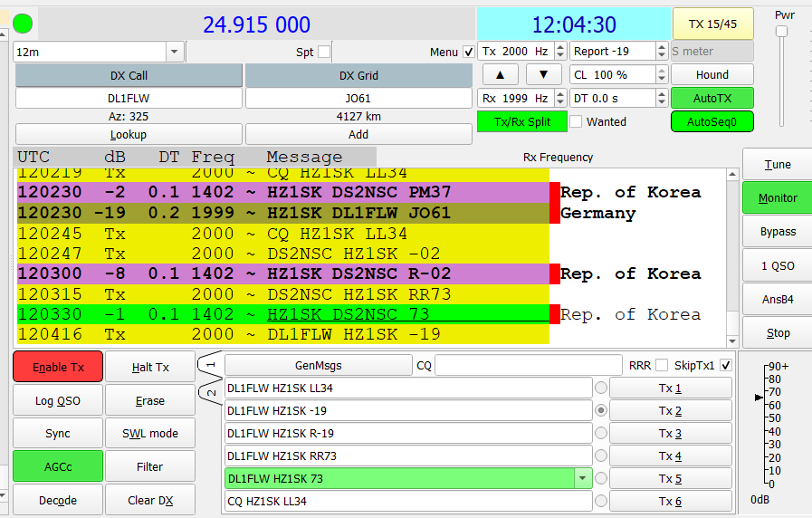Click the red Enable Tx button
This screenshot has width=812, height=518.
click(x=58, y=367)
